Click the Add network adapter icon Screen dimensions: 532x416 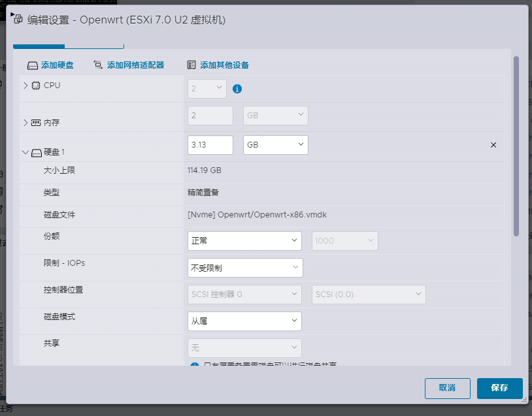(x=98, y=65)
